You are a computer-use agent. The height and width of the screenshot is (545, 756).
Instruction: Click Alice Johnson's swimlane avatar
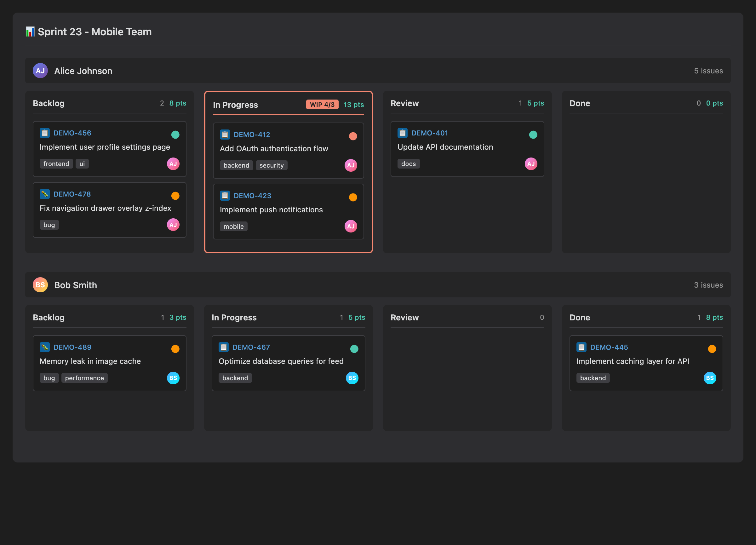click(40, 71)
